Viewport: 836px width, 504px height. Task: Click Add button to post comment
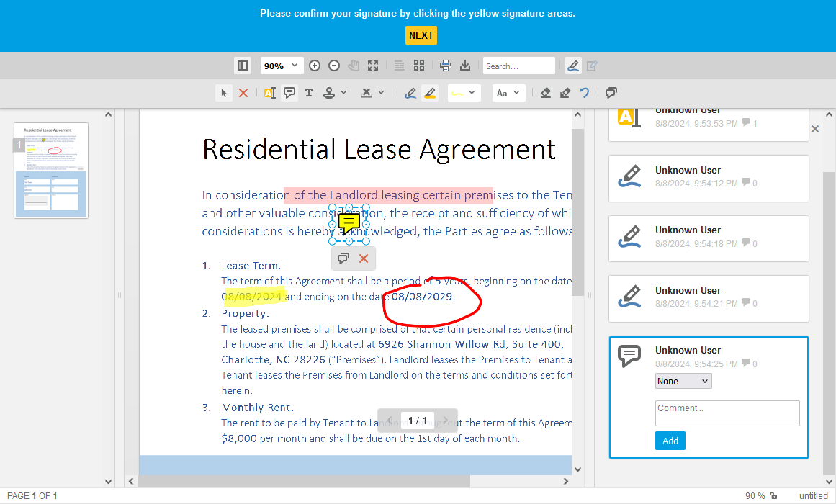tap(670, 441)
